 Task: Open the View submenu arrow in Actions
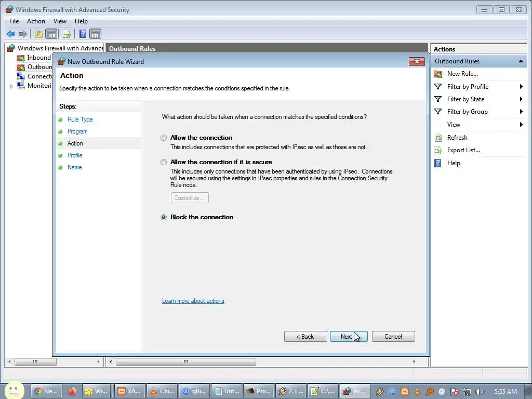[x=521, y=125]
